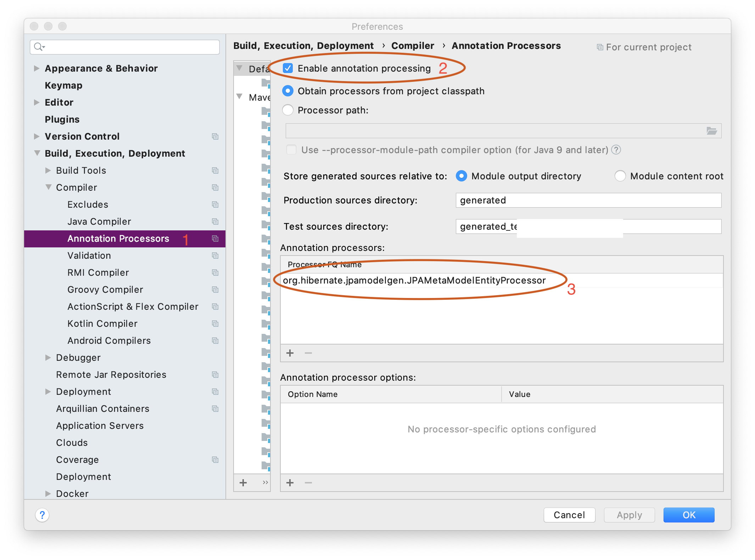The width and height of the screenshot is (755, 560).
Task: Expand the Build Tools node
Action: pos(48,170)
